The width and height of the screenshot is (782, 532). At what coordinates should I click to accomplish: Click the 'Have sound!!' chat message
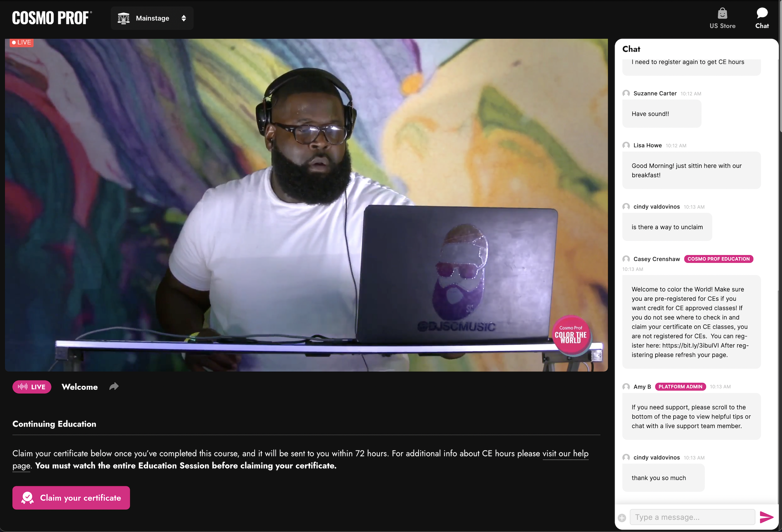[x=662, y=114]
